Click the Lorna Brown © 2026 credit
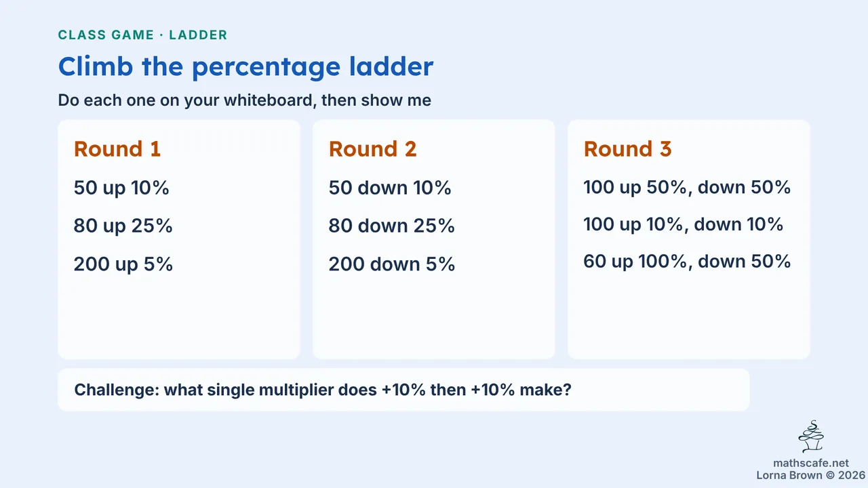This screenshot has width=868, height=488. (810, 475)
